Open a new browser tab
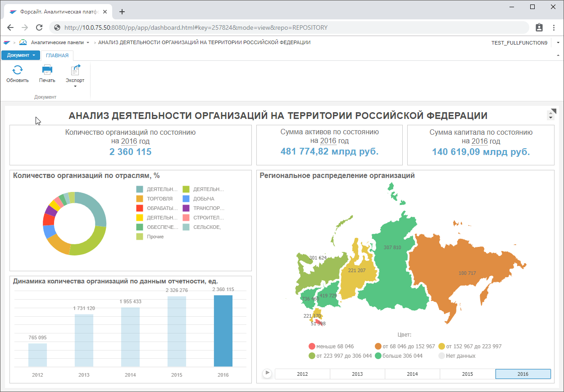 [x=122, y=12]
